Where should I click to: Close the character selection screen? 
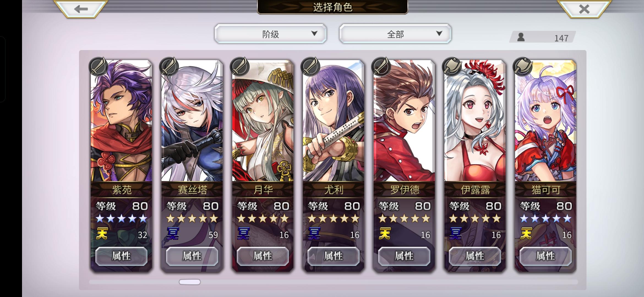584,9
